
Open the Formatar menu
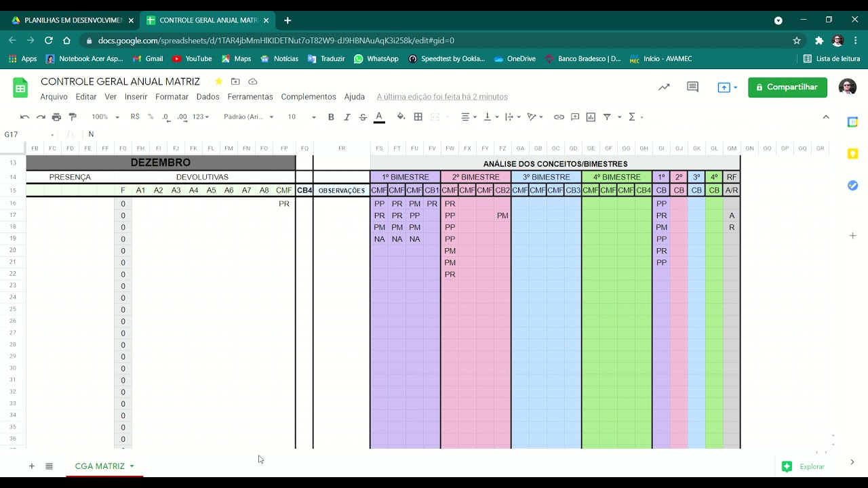pyautogui.click(x=172, y=97)
